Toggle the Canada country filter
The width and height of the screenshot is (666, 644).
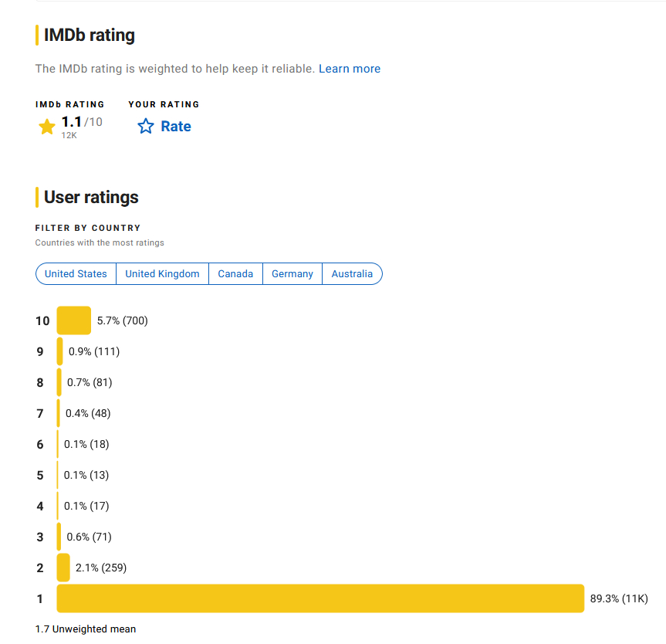(x=235, y=274)
